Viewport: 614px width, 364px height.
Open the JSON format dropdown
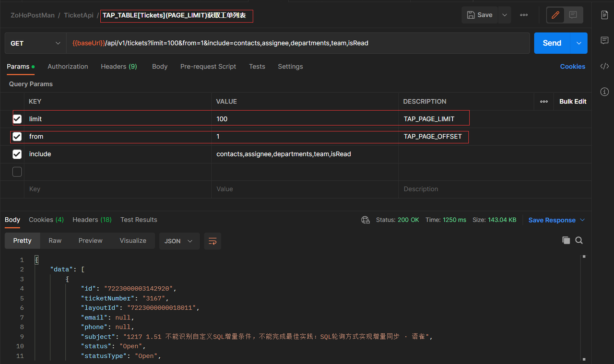coord(179,241)
